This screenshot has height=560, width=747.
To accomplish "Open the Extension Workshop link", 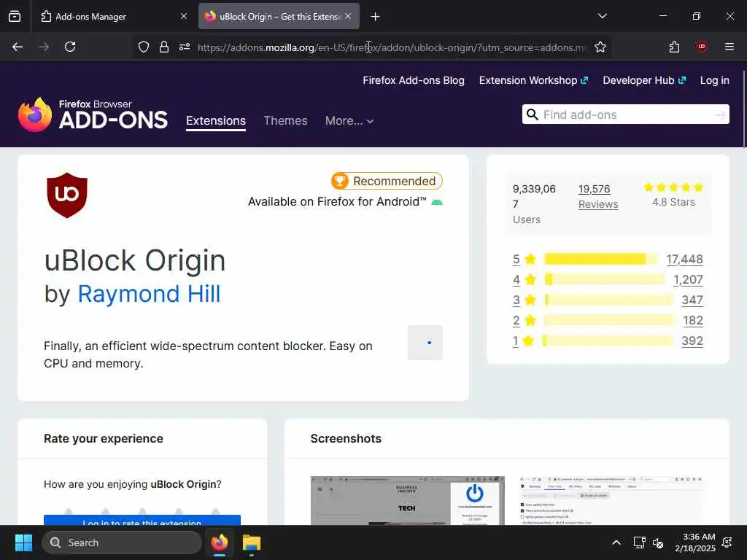I will (533, 80).
